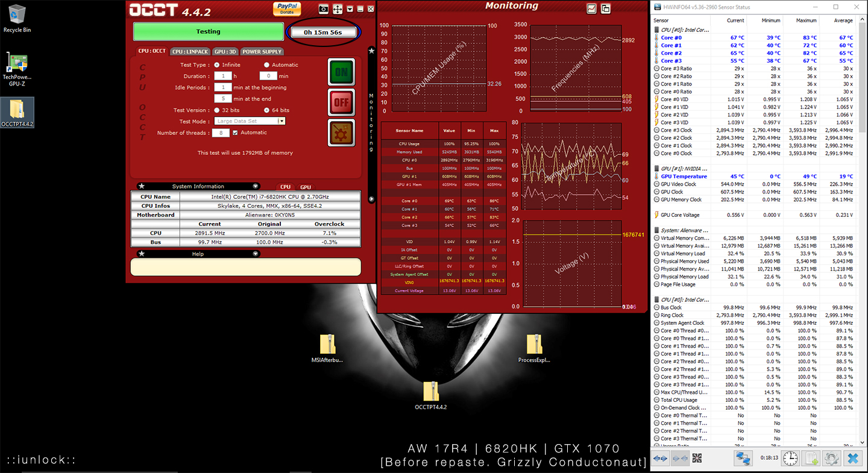Collapse CPU [#0] group above Bus Clock

(x=656, y=299)
